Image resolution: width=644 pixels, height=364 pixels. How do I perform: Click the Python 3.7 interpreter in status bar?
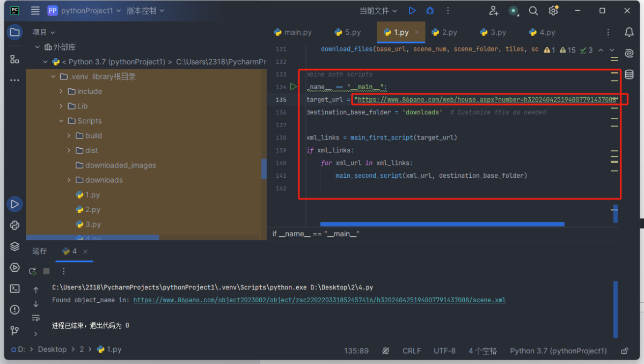[558, 351]
